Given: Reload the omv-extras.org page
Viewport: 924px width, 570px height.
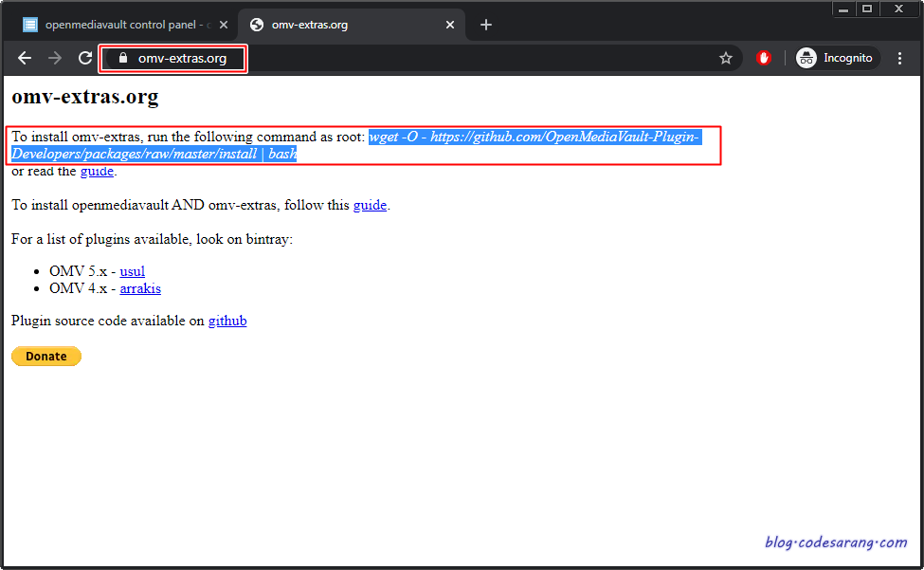Looking at the screenshot, I should coord(85,58).
